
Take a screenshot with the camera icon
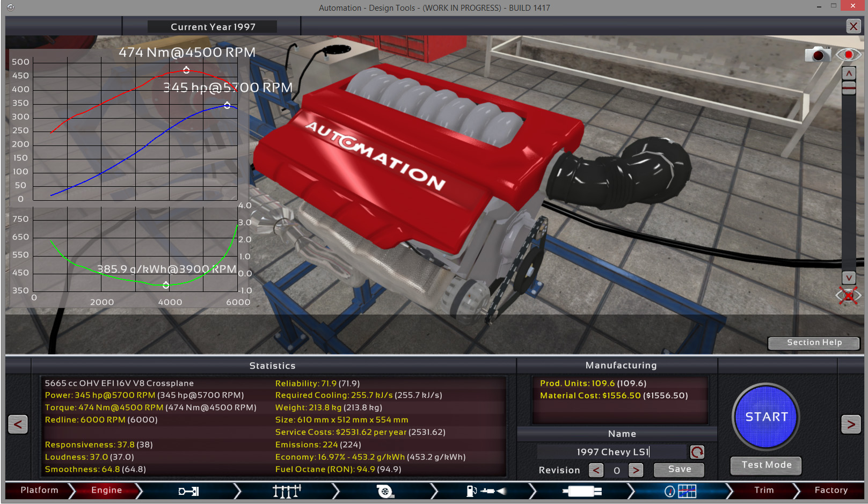point(818,54)
